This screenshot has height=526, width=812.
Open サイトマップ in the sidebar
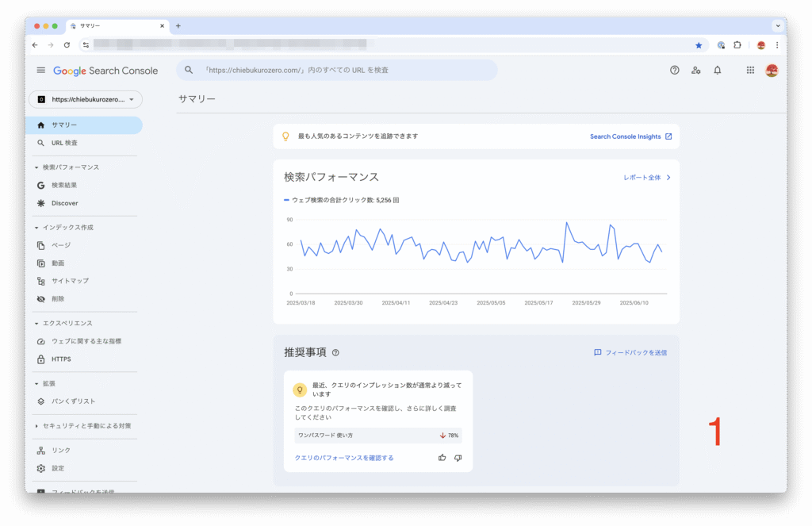[x=84, y=281]
